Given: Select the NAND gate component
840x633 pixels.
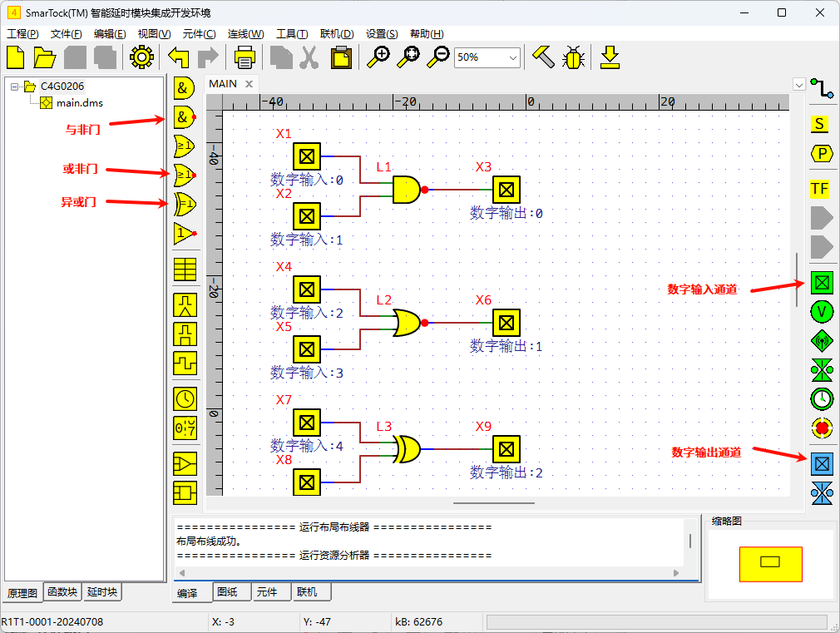Looking at the screenshot, I should [x=185, y=116].
